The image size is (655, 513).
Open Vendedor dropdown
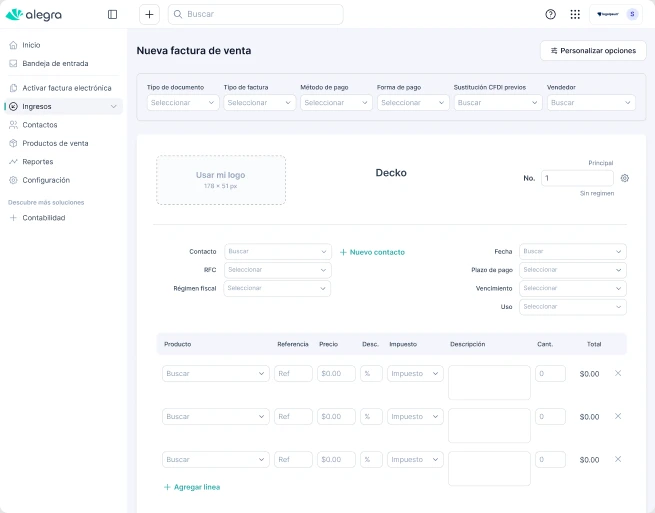(591, 103)
